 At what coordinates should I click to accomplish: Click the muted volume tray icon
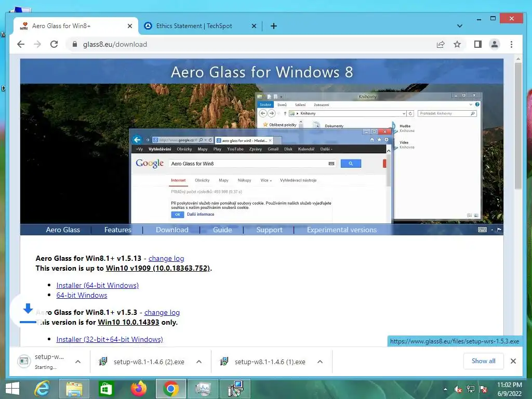point(458,389)
